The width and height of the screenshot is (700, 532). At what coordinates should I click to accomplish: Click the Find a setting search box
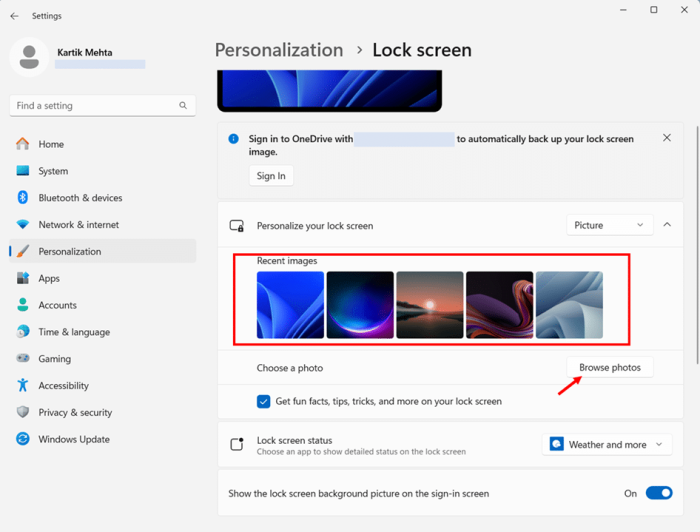[102, 105]
